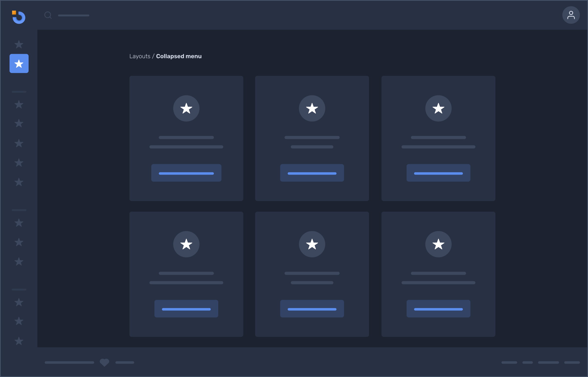Select the Collapsed menu breadcrumb item

pos(179,56)
